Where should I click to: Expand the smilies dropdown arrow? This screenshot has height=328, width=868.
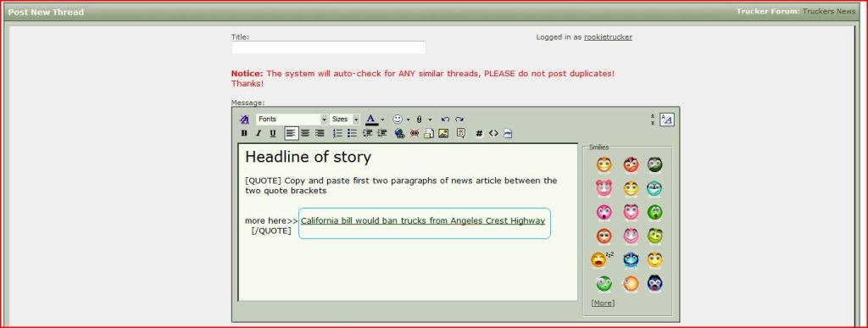pyautogui.click(x=409, y=120)
